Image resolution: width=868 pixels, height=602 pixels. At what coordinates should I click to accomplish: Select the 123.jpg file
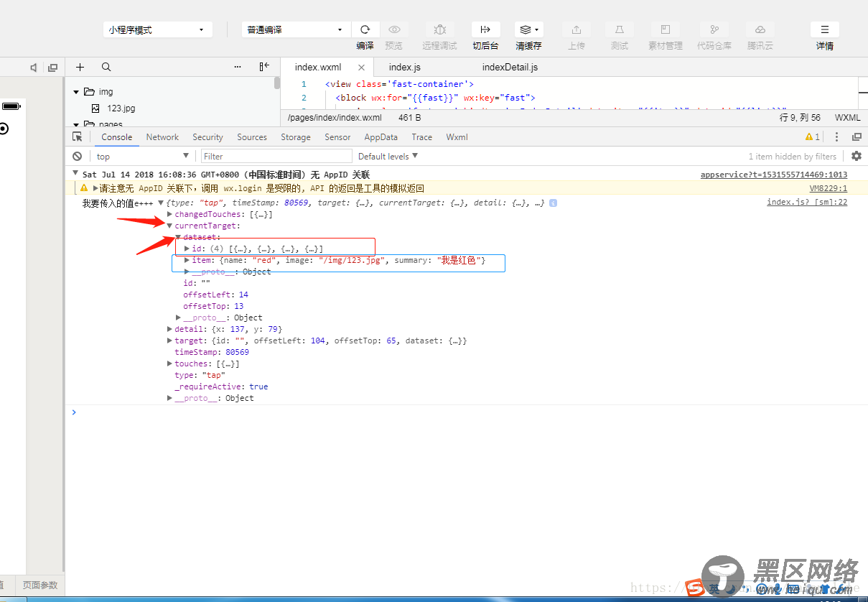(121, 108)
